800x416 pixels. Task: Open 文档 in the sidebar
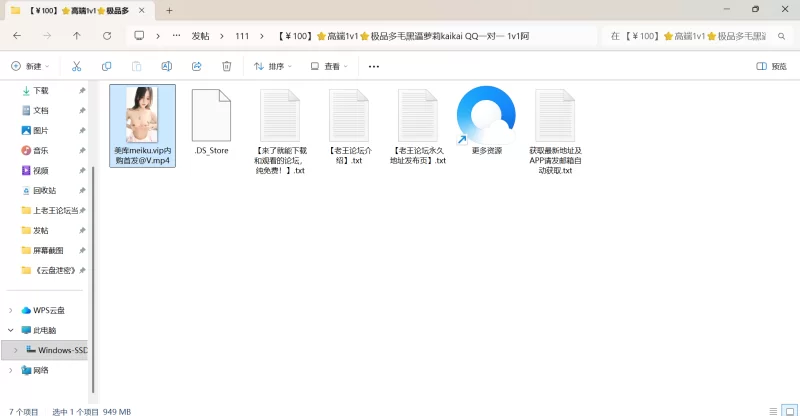[x=41, y=110]
